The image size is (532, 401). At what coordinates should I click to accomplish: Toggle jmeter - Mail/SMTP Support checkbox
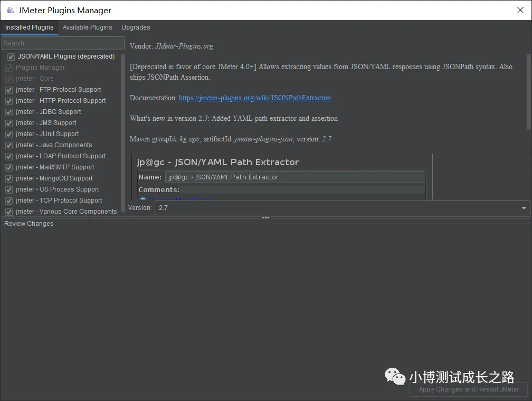[x=9, y=168]
